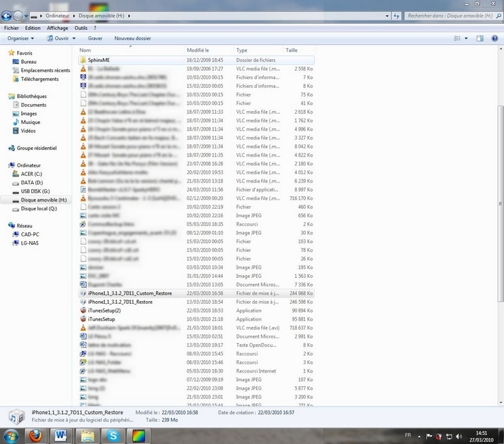
Task: Select iPhone1,1_3.1.2_7D11_Restore file icon
Action: click(x=83, y=302)
